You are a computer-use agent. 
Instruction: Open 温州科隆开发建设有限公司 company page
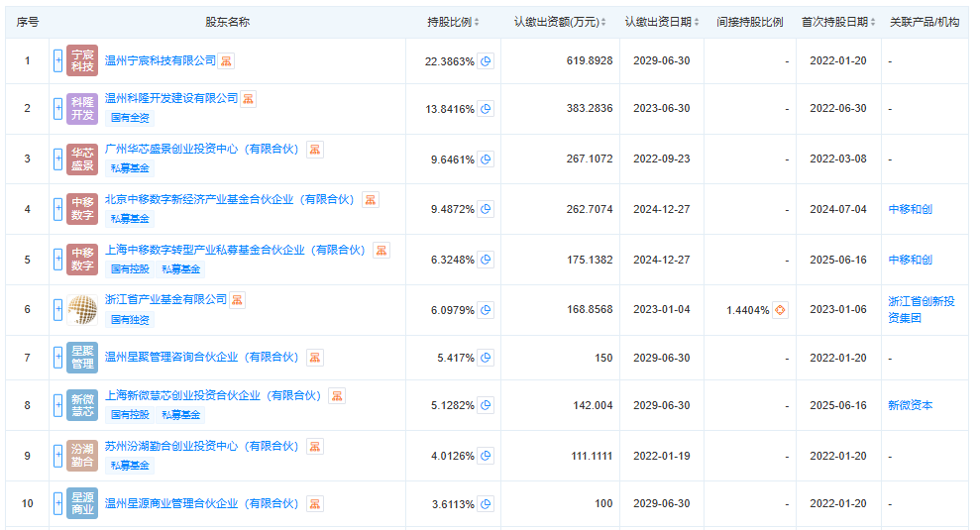[x=171, y=98]
